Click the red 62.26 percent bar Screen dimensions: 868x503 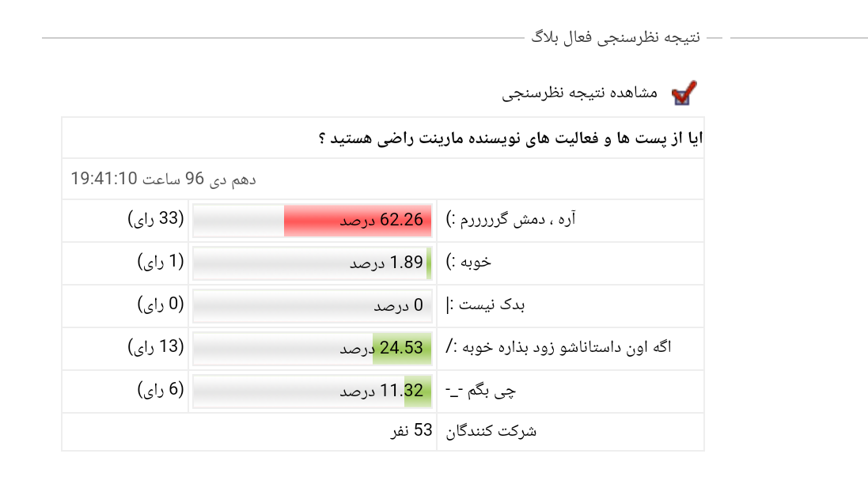pos(358,221)
